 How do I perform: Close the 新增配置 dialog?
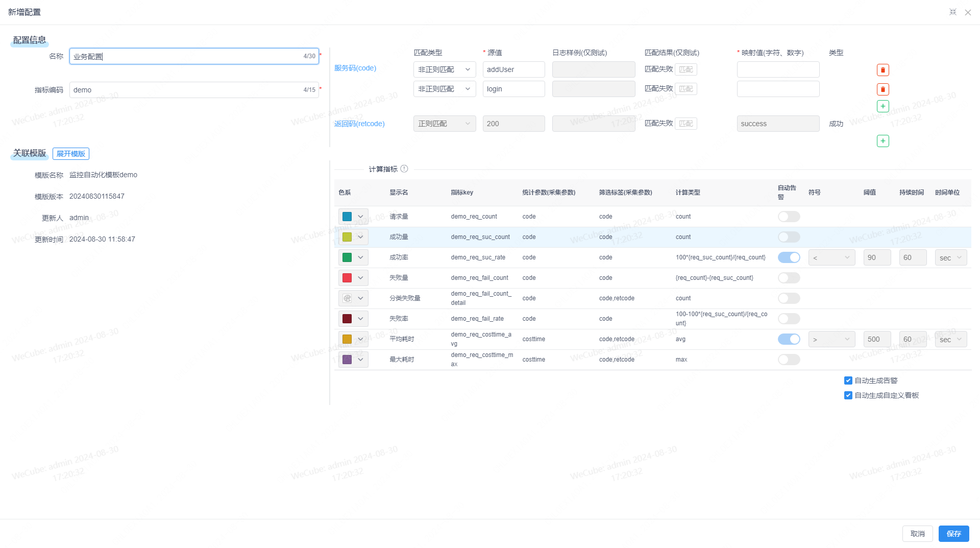pos(968,12)
